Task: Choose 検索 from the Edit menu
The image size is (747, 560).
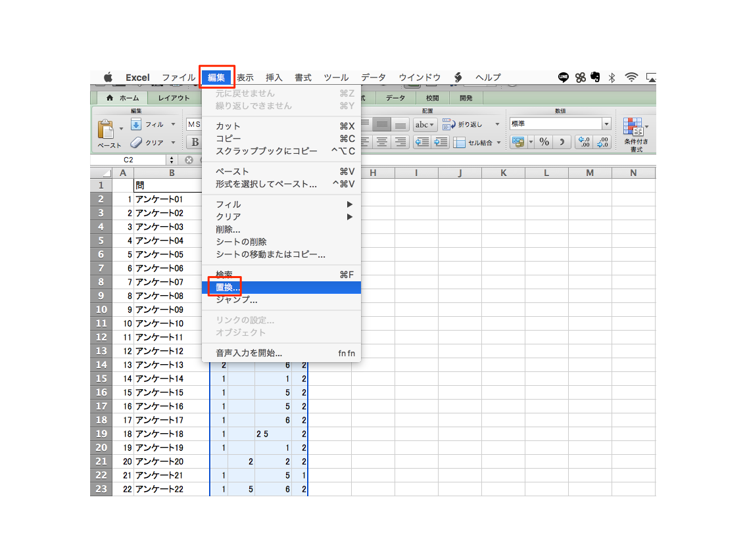Action: point(281,275)
